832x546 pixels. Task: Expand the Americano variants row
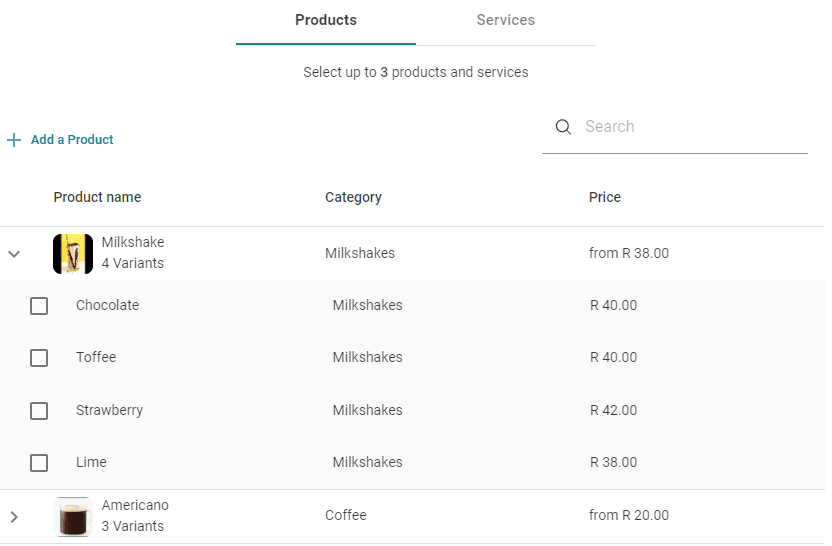tap(14, 516)
